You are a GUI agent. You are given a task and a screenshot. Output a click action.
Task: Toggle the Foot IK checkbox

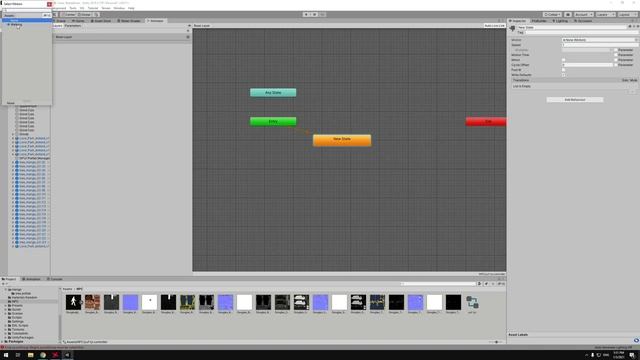pyautogui.click(x=564, y=70)
